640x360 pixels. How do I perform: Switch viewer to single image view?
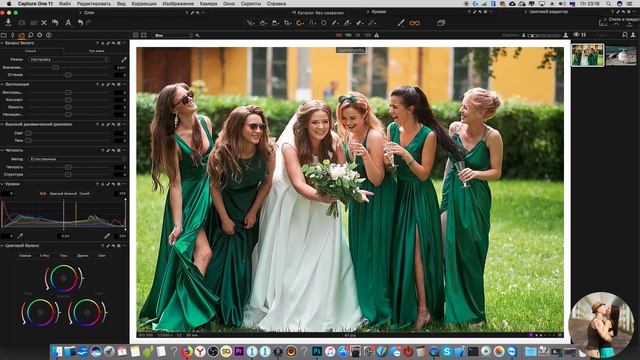point(144,35)
